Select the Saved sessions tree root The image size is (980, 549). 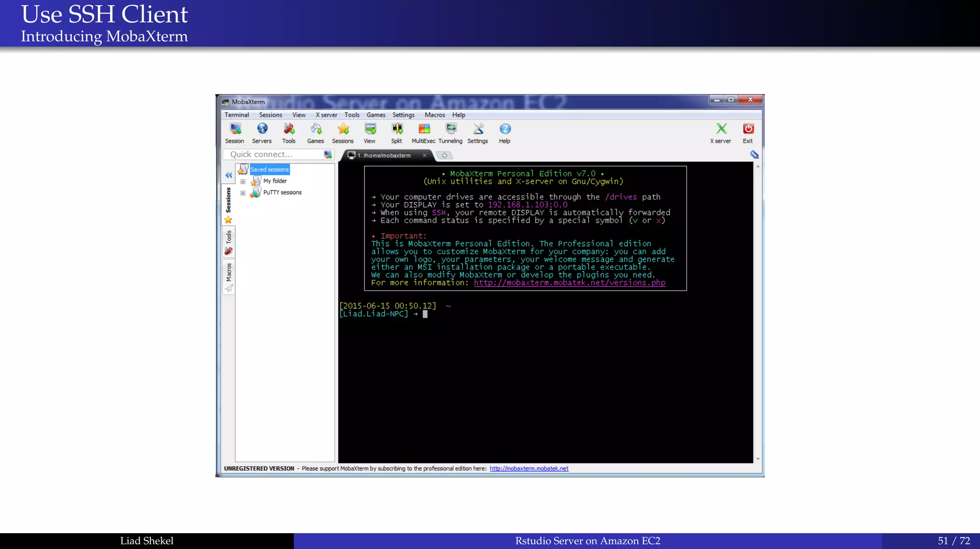coord(269,169)
